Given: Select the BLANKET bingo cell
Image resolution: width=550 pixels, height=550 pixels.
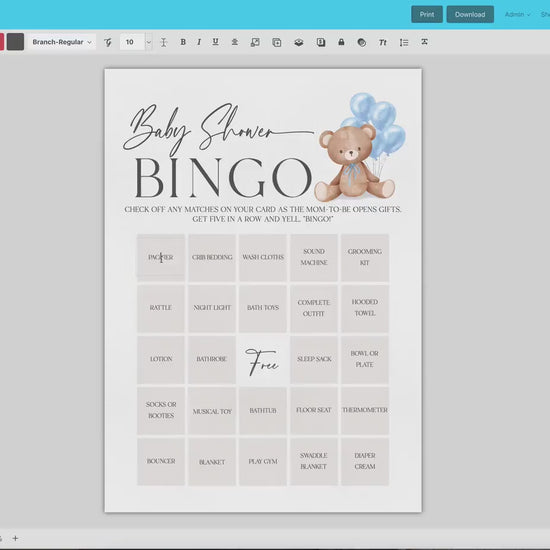Looking at the screenshot, I should 212,462.
